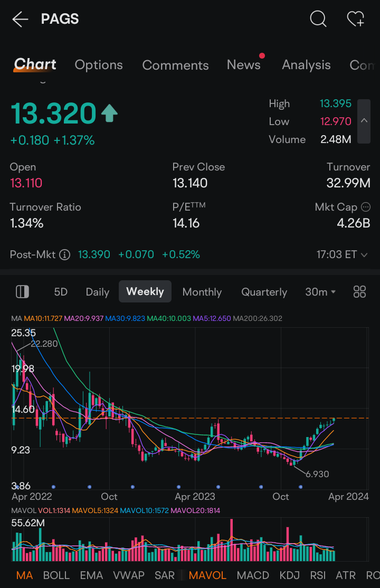380x588 pixels.
Task: Collapse quote details chevron
Action: coord(364,121)
